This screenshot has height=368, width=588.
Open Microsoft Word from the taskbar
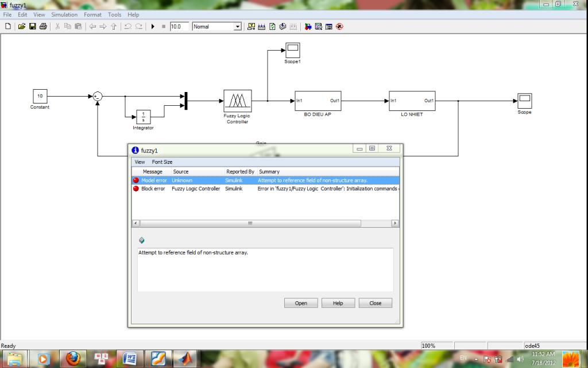click(x=129, y=359)
